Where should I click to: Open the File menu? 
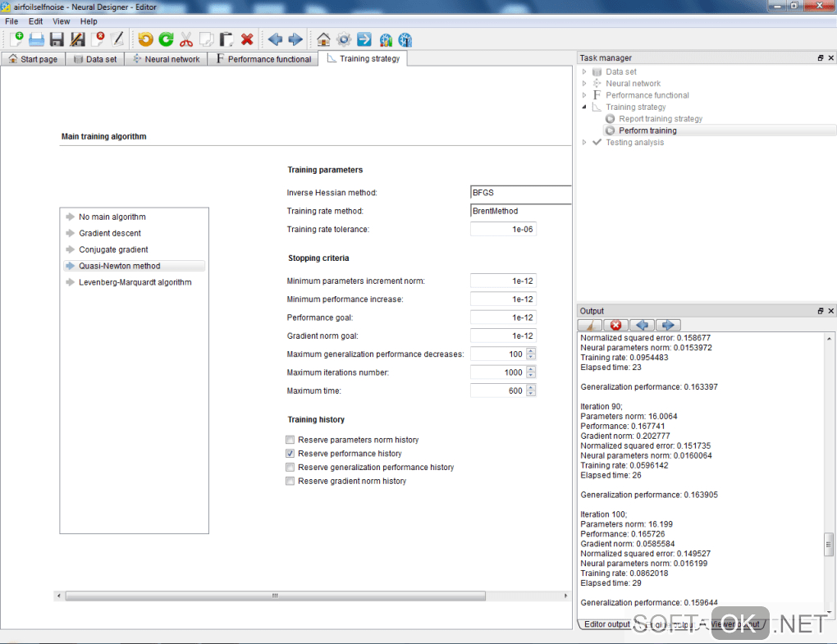click(11, 21)
